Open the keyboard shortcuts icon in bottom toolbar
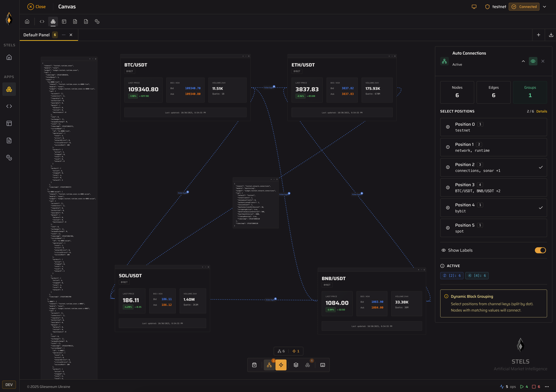This screenshot has width=556, height=392. click(x=322, y=365)
